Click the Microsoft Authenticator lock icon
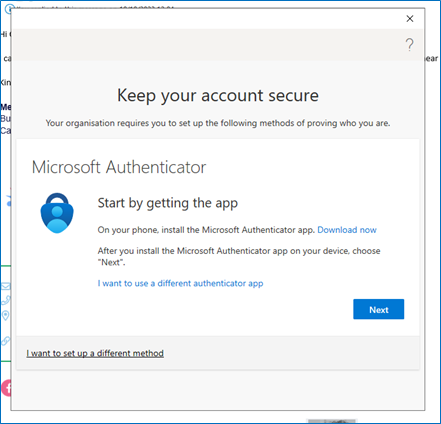The height and width of the screenshot is (424, 441). [x=57, y=213]
